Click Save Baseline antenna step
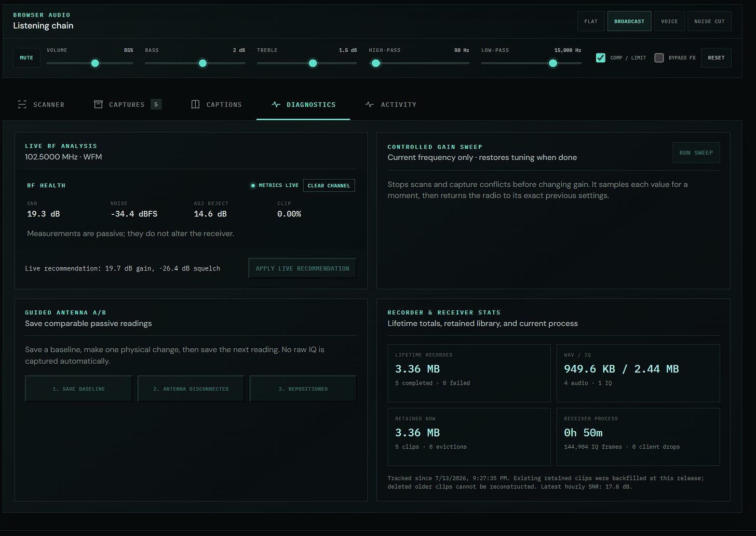 tap(78, 389)
